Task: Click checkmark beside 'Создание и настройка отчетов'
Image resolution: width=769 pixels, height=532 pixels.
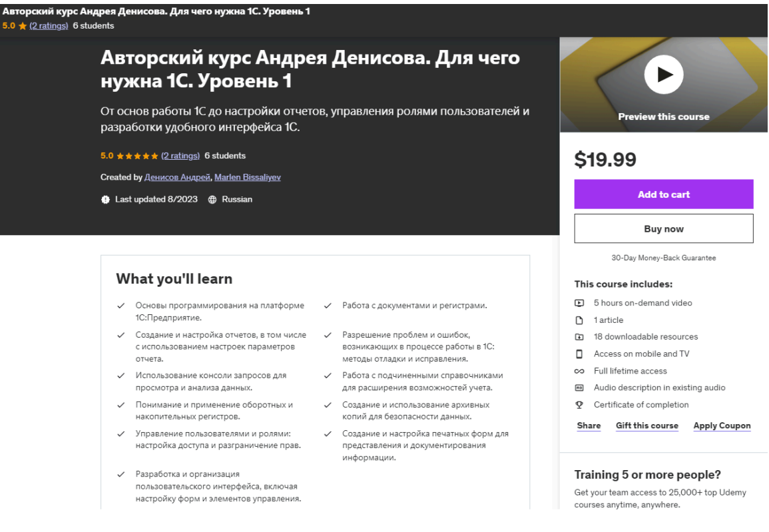Action: point(121,335)
